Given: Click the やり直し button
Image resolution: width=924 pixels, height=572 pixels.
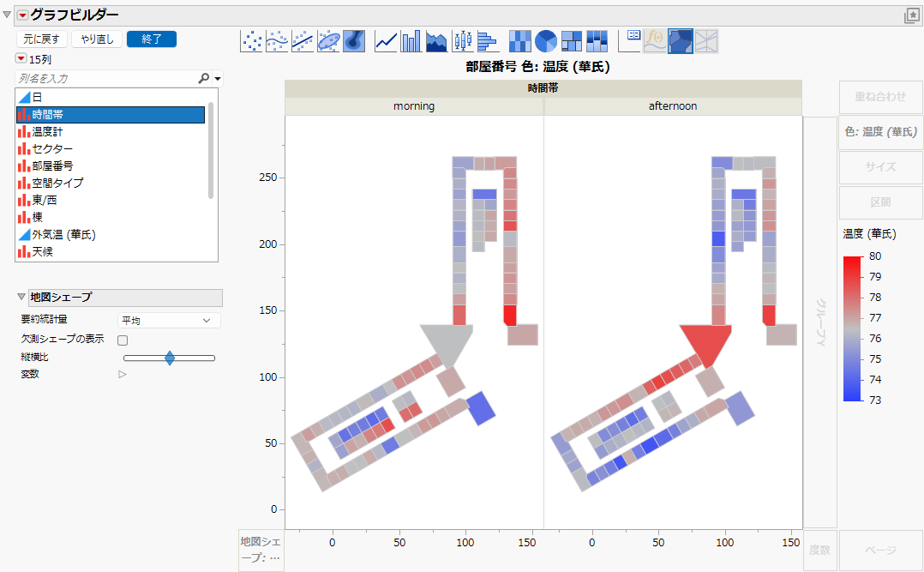Looking at the screenshot, I should tap(97, 39).
